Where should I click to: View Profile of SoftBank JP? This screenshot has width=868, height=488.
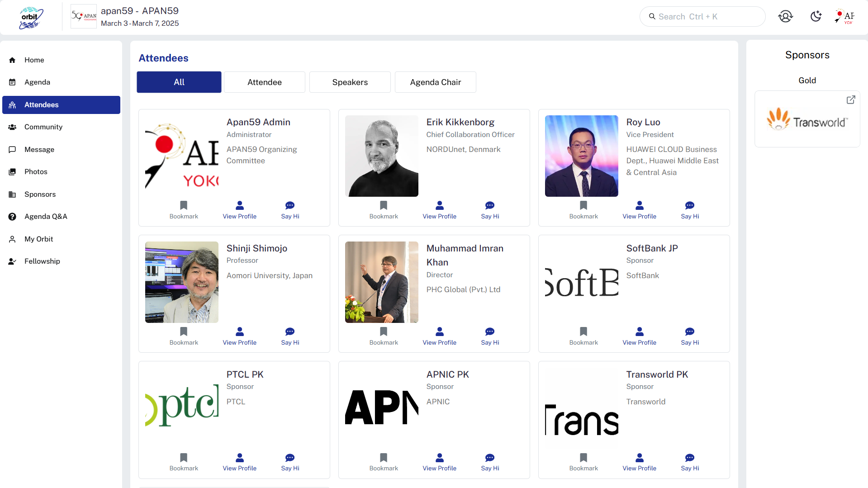(640, 336)
